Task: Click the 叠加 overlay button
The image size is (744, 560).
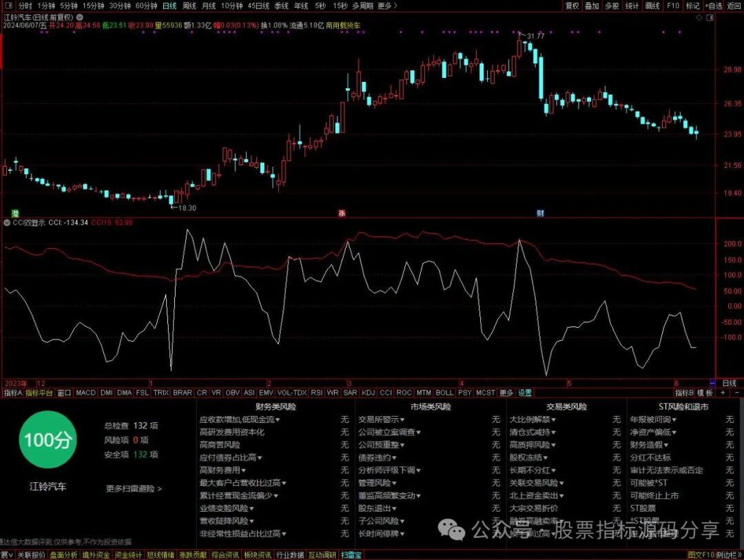Action: tap(592, 6)
